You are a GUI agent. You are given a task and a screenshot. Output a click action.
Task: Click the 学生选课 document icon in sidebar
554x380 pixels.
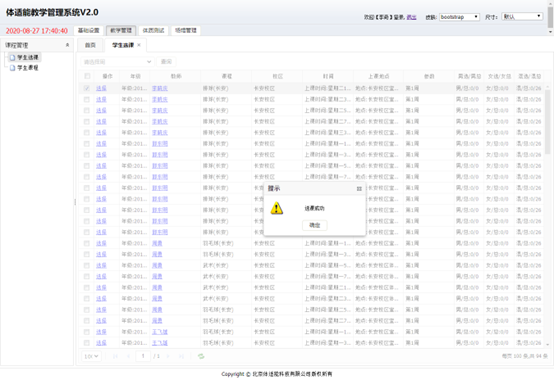(x=12, y=57)
